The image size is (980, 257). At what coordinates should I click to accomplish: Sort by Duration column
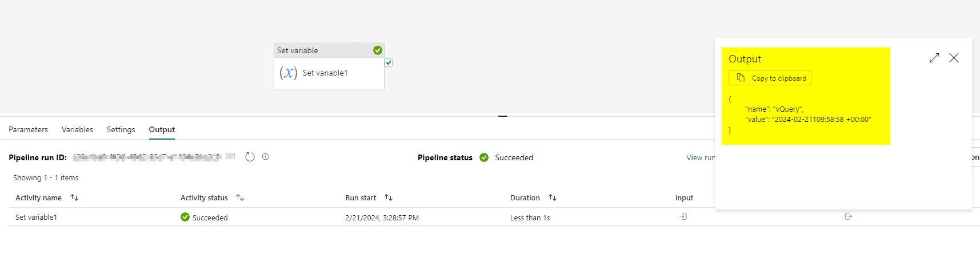pyautogui.click(x=553, y=197)
